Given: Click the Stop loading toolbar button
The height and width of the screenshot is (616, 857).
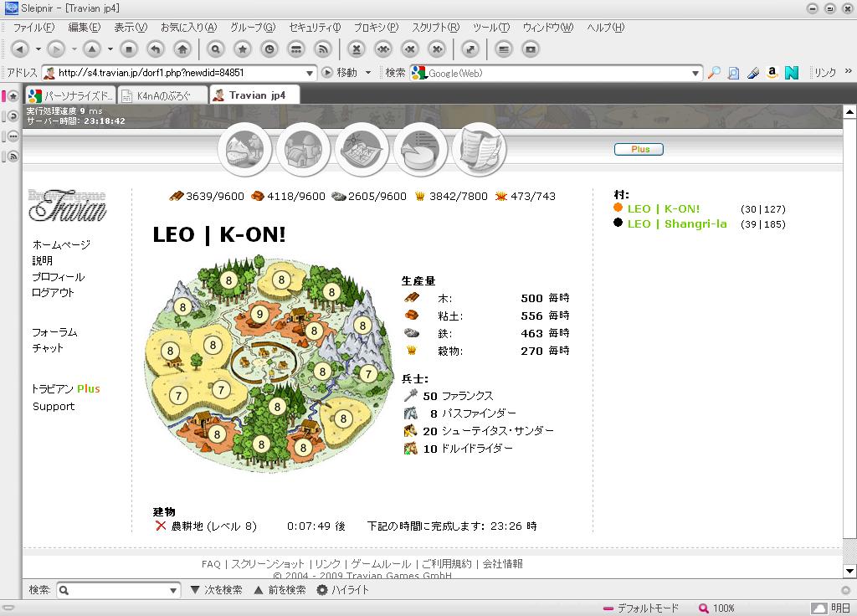Looking at the screenshot, I should [x=129, y=49].
